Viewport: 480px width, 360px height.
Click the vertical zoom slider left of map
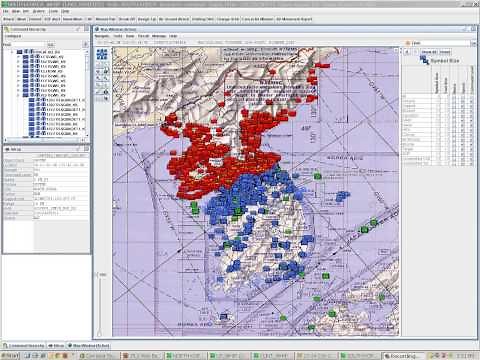tap(99, 304)
